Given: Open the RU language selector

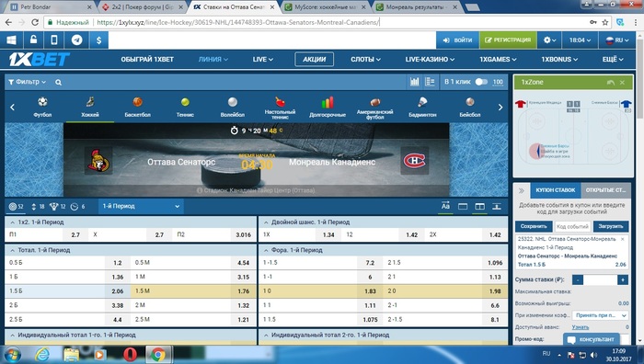Looking at the screenshot, I should pyautogui.click(x=617, y=40).
